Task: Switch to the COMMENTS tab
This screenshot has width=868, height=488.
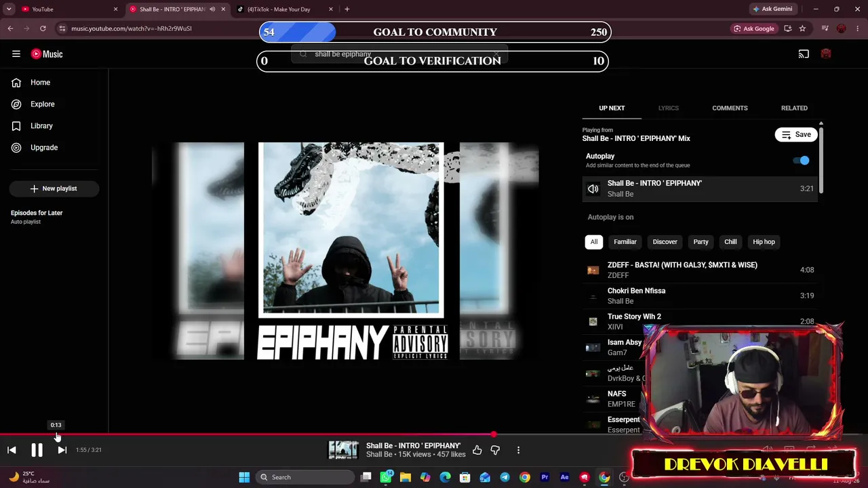Action: coord(730,108)
